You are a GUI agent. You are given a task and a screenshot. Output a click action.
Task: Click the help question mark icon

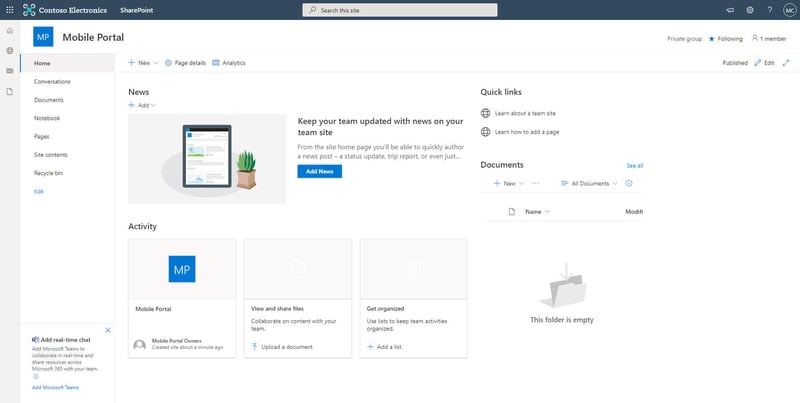pyautogui.click(x=769, y=10)
